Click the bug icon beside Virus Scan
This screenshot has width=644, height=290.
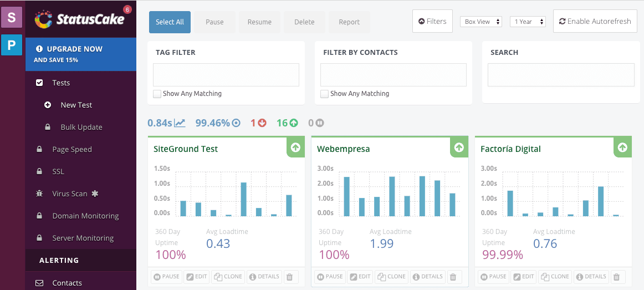pyautogui.click(x=39, y=194)
